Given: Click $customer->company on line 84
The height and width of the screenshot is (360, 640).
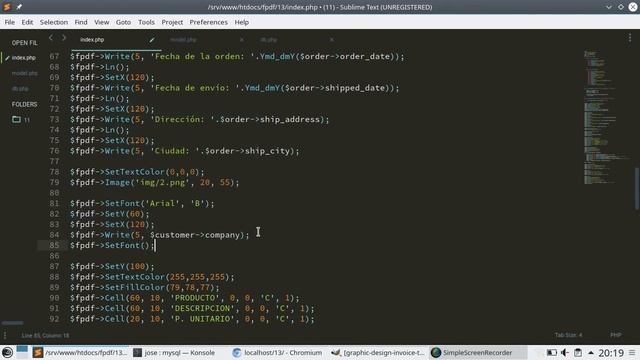Looking at the screenshot, I should (x=195, y=235).
